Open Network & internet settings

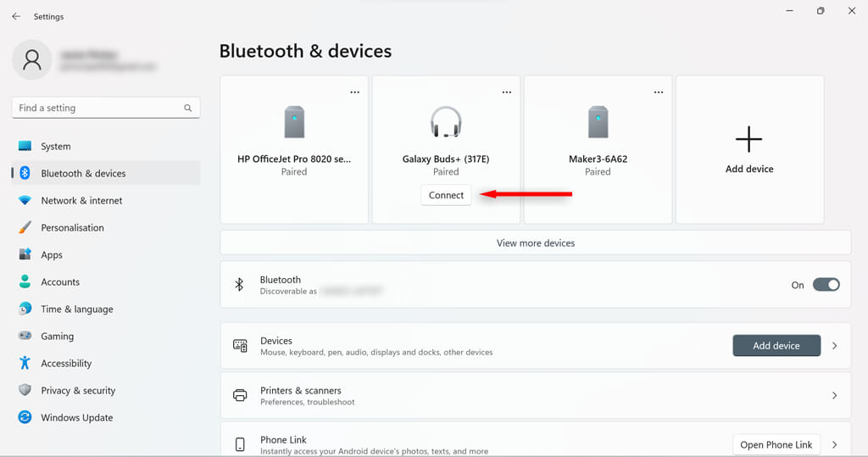[x=81, y=200]
